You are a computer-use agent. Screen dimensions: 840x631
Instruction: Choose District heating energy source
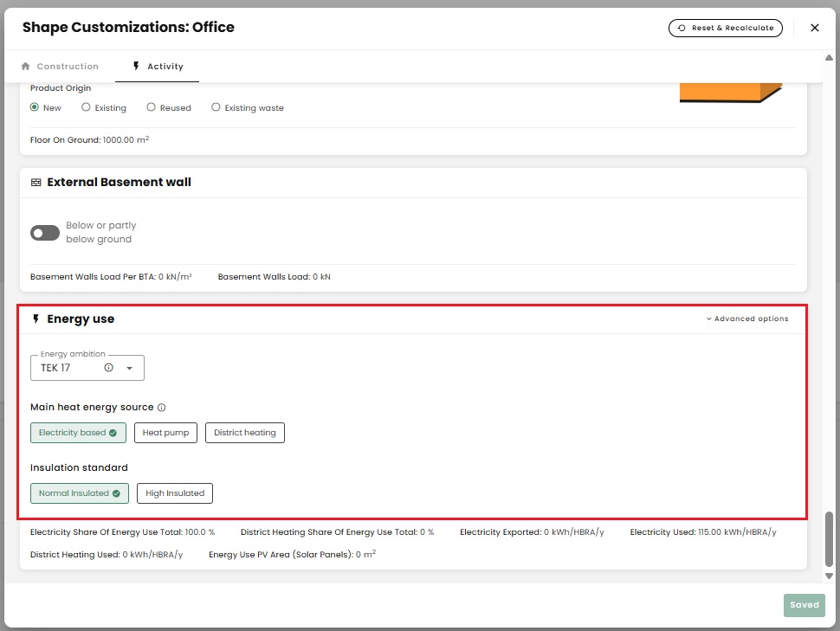tap(244, 433)
